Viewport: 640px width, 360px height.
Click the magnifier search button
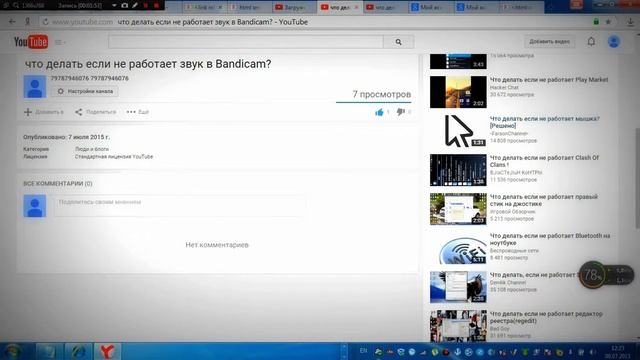pos(398,42)
